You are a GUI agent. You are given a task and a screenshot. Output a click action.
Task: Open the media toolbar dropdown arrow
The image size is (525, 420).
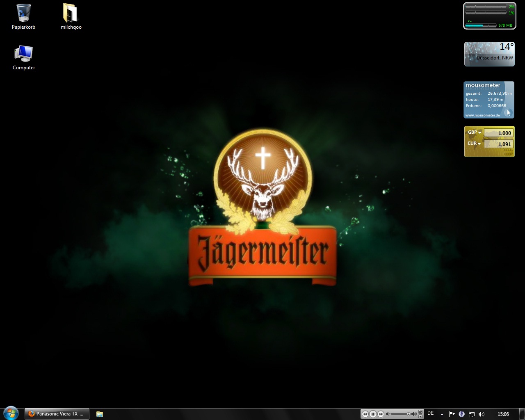coord(420,416)
